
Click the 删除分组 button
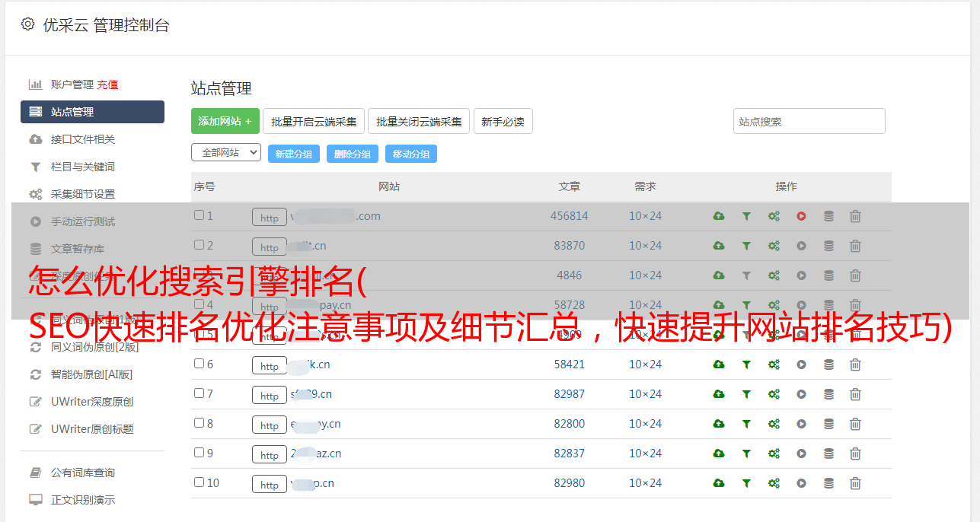[353, 154]
